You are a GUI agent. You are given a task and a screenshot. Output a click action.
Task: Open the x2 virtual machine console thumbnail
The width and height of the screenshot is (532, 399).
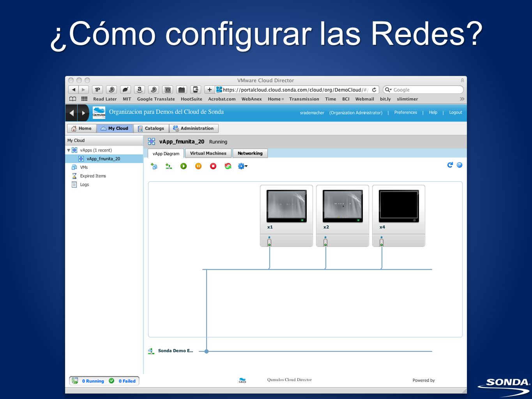343,206
